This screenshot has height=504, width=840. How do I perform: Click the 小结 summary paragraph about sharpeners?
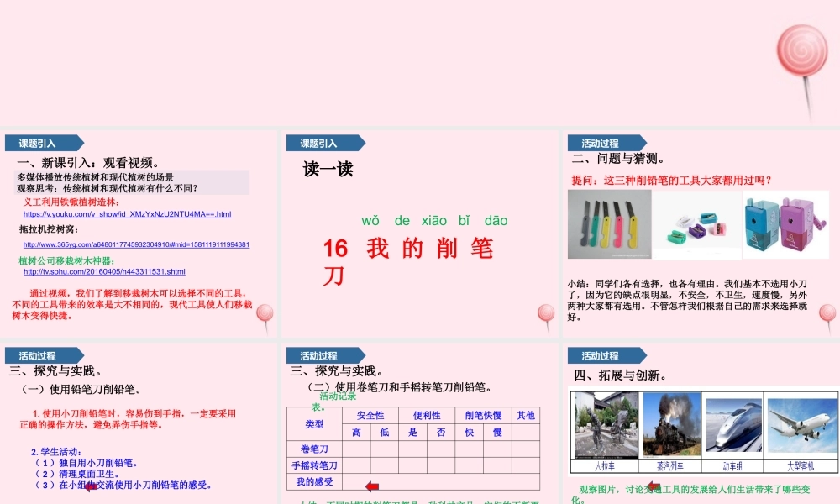coord(687,300)
